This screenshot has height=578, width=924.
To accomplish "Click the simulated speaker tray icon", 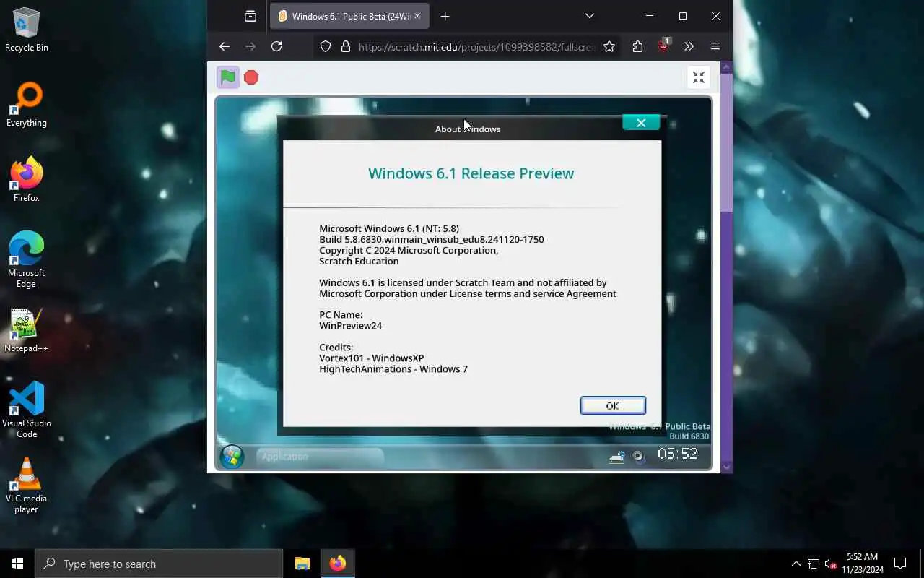I will (x=638, y=456).
